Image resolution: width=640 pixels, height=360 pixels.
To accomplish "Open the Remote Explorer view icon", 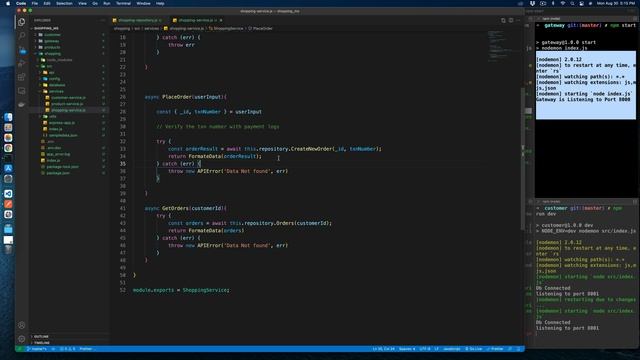I will pos(21,91).
